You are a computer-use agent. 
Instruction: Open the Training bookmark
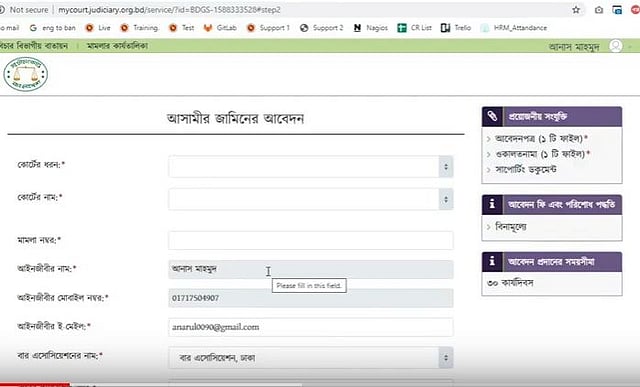coord(139,28)
